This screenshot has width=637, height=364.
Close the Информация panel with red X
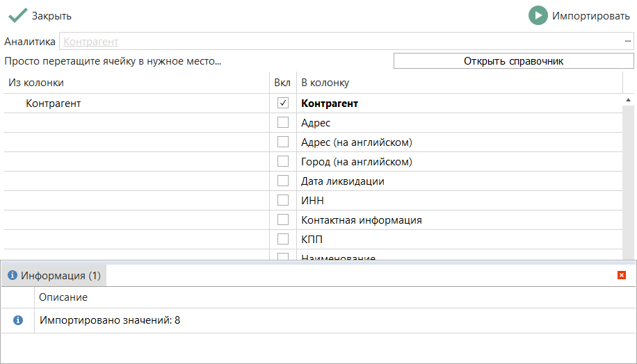pyautogui.click(x=622, y=275)
